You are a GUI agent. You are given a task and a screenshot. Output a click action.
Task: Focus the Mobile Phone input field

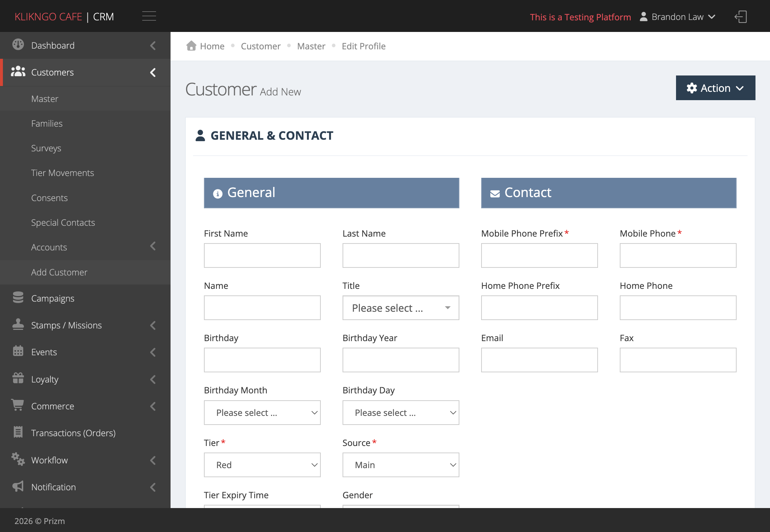pos(678,255)
